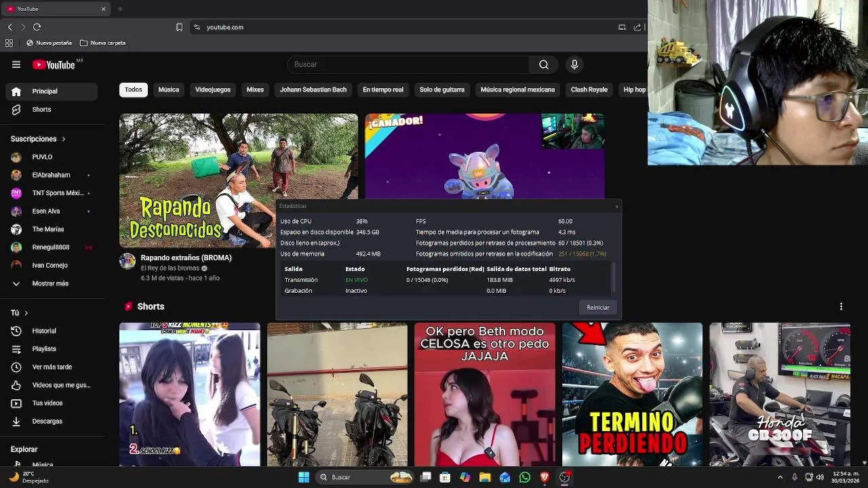
Task: Expand Suscripciones section chevron
Action: [x=64, y=139]
